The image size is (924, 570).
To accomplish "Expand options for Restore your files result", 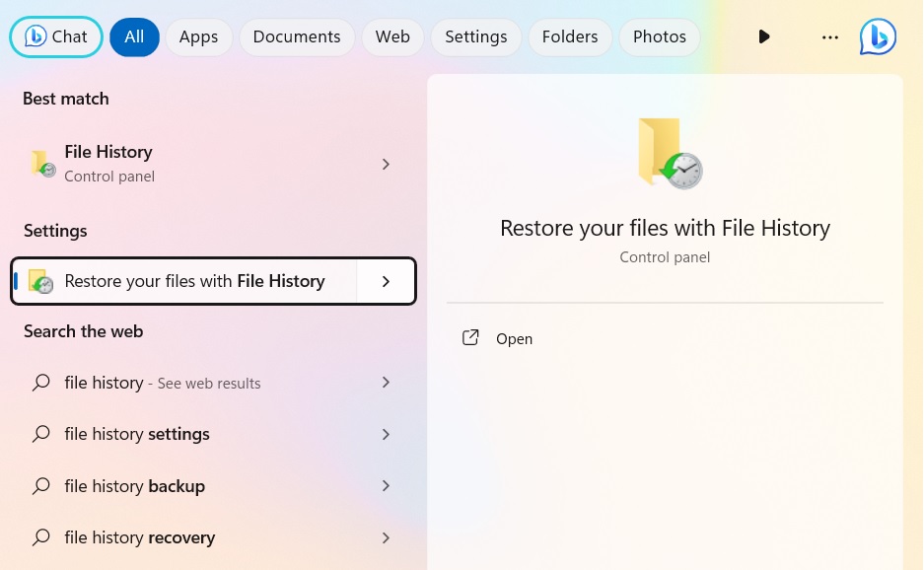I will tap(386, 281).
